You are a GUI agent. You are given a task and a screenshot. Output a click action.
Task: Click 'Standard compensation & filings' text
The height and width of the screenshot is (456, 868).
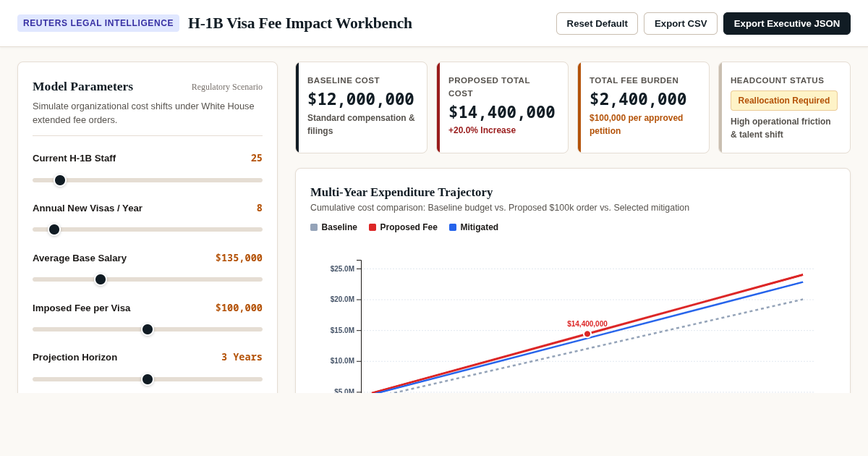point(361,124)
